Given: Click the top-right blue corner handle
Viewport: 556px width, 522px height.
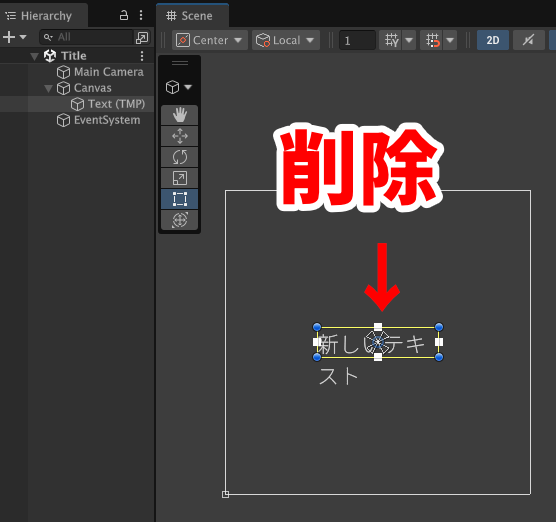Looking at the screenshot, I should [439, 327].
